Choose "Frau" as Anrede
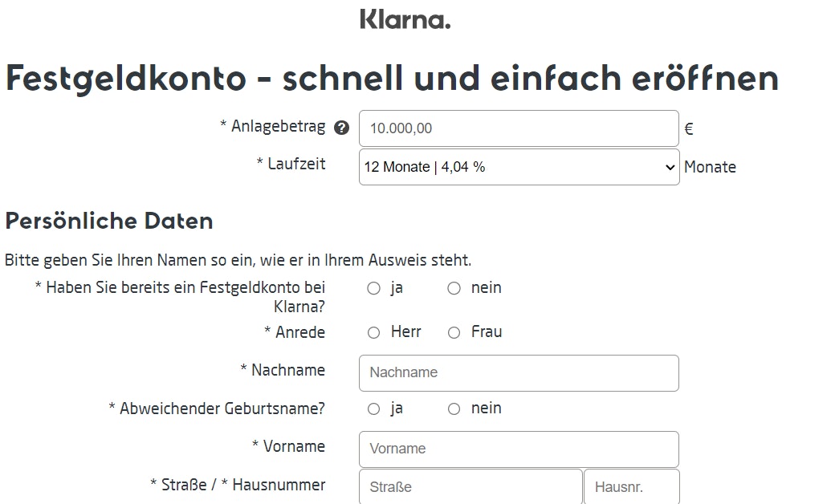Image resolution: width=831 pixels, height=504 pixels. pyautogui.click(x=454, y=331)
